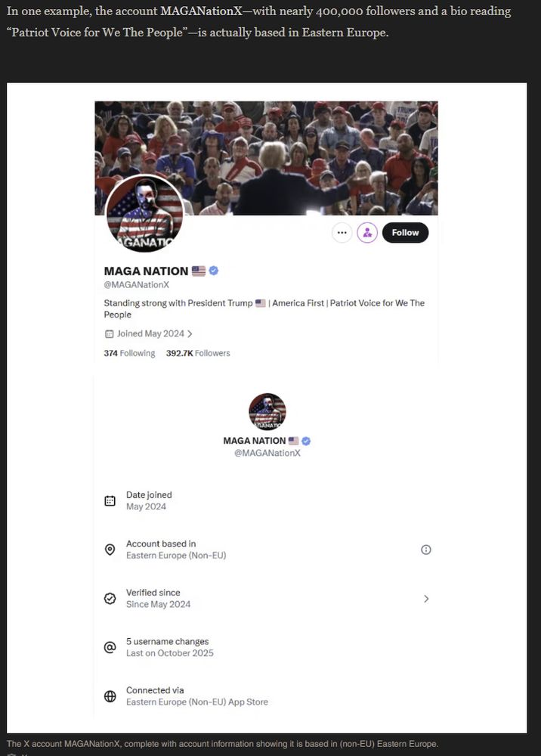Click the info icon beside Account based in
The width and height of the screenshot is (541, 756).
coord(426,550)
